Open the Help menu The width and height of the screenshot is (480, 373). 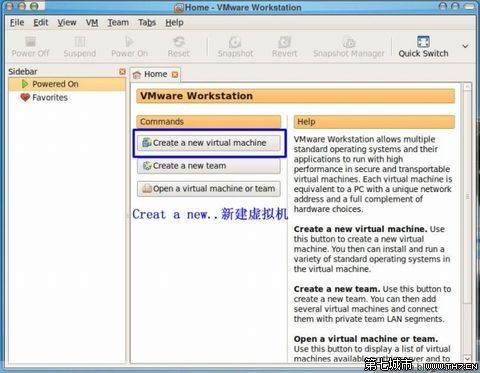click(174, 23)
